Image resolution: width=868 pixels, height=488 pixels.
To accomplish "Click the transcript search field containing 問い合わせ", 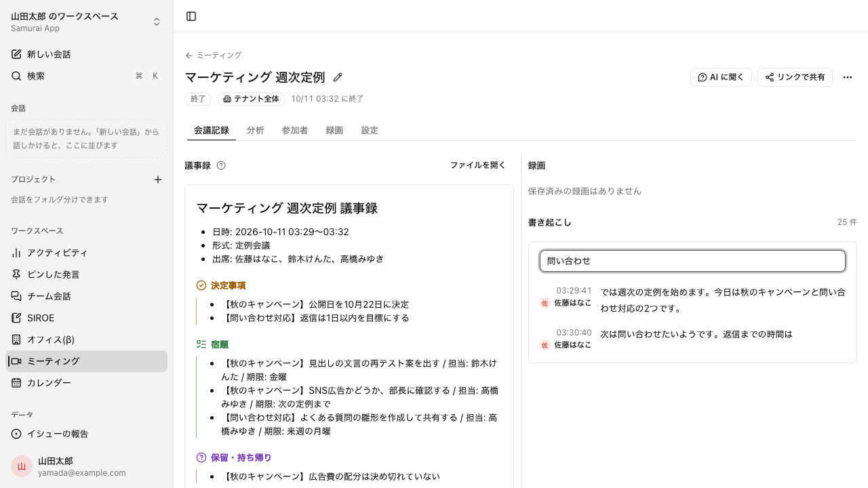I will point(692,261).
